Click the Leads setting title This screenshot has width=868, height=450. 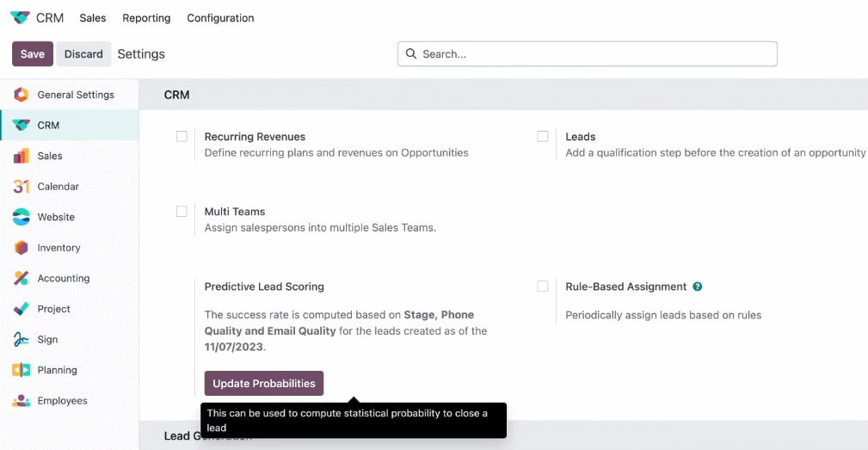580,137
